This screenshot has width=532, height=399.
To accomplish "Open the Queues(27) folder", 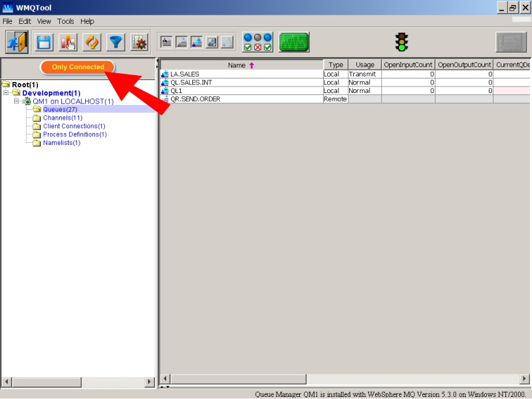I will click(x=60, y=109).
